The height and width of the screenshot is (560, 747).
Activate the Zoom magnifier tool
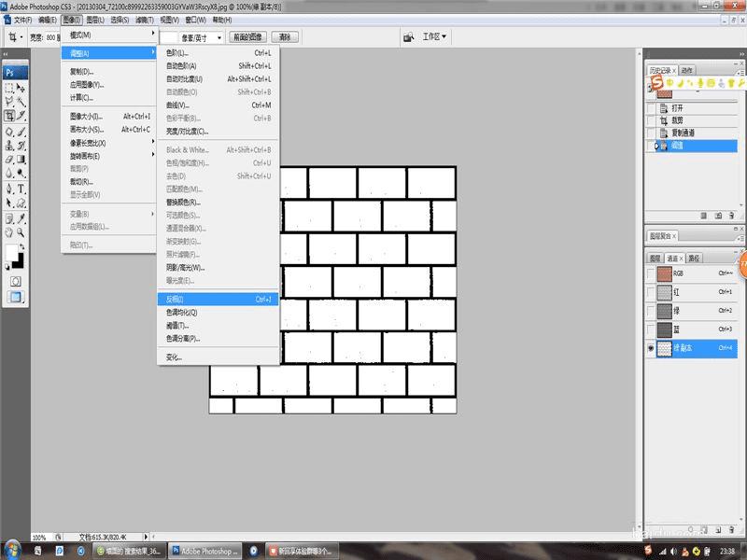click(21, 231)
